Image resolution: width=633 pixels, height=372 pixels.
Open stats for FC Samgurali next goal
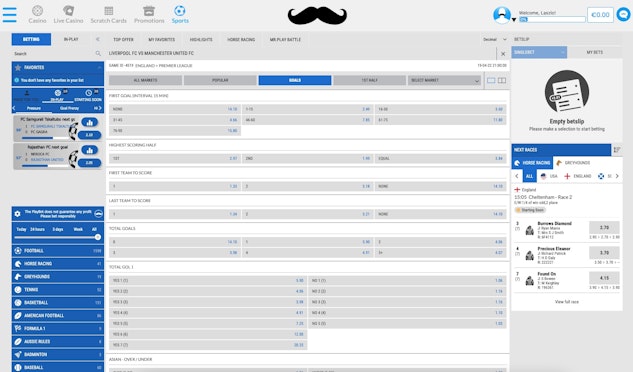(x=90, y=122)
